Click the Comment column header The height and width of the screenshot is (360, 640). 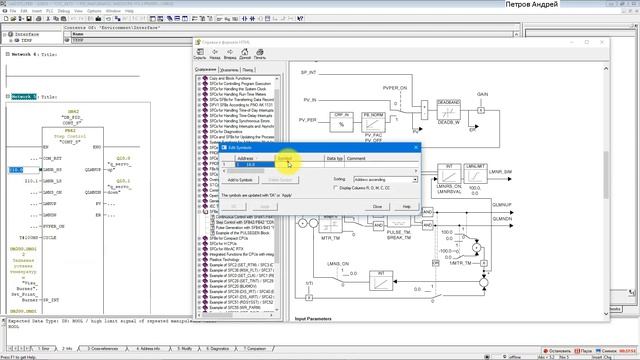click(382, 158)
